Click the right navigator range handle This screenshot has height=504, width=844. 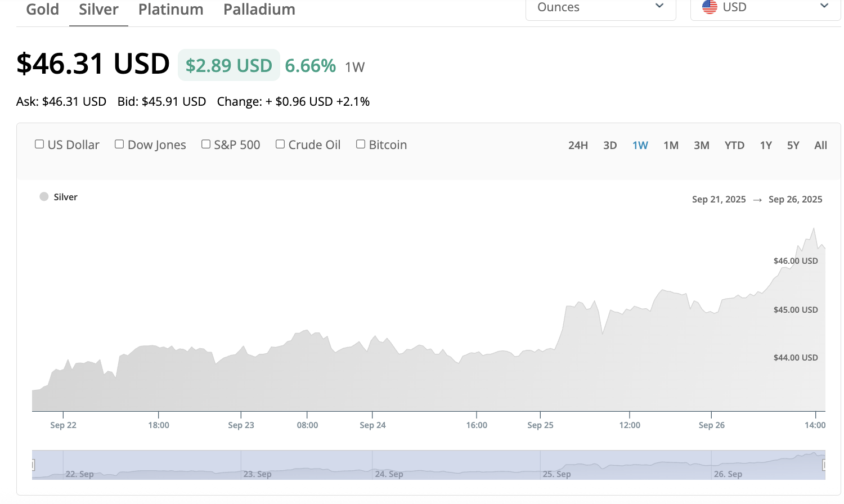(824, 465)
